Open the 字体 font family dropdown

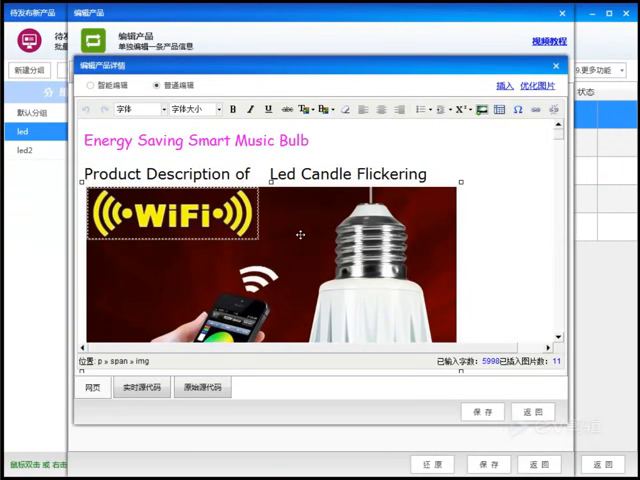(141, 109)
